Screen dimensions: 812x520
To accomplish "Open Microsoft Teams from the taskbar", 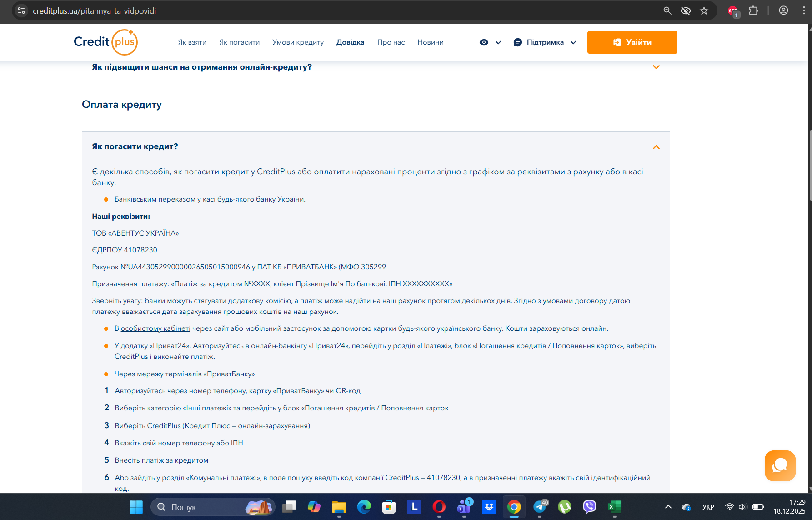I will [x=464, y=507].
